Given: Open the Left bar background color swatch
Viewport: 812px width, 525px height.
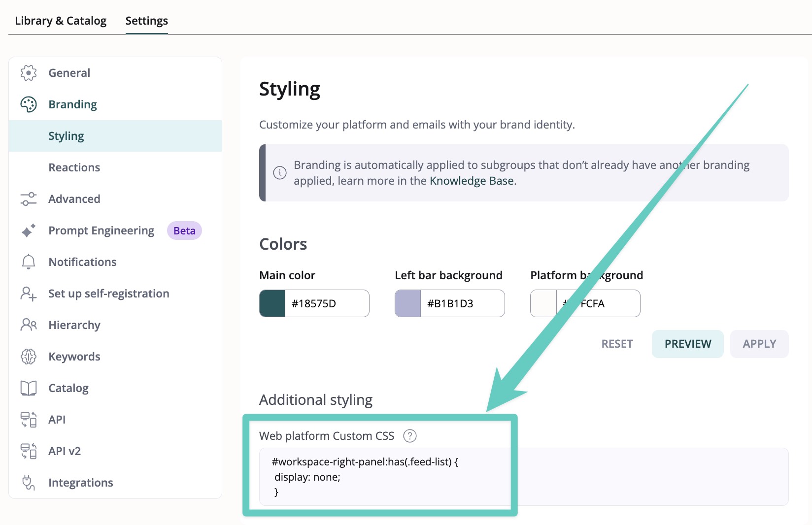Looking at the screenshot, I should 408,303.
